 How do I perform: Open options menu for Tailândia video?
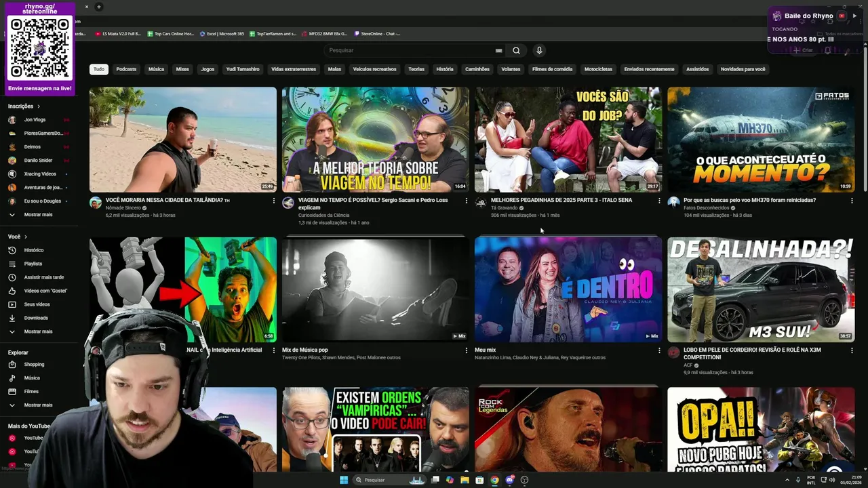click(274, 201)
